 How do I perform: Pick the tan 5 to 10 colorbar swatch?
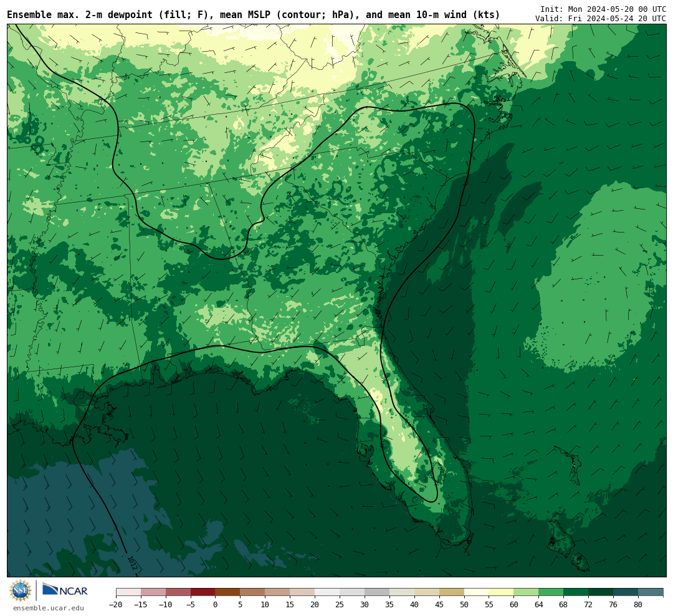253,592
